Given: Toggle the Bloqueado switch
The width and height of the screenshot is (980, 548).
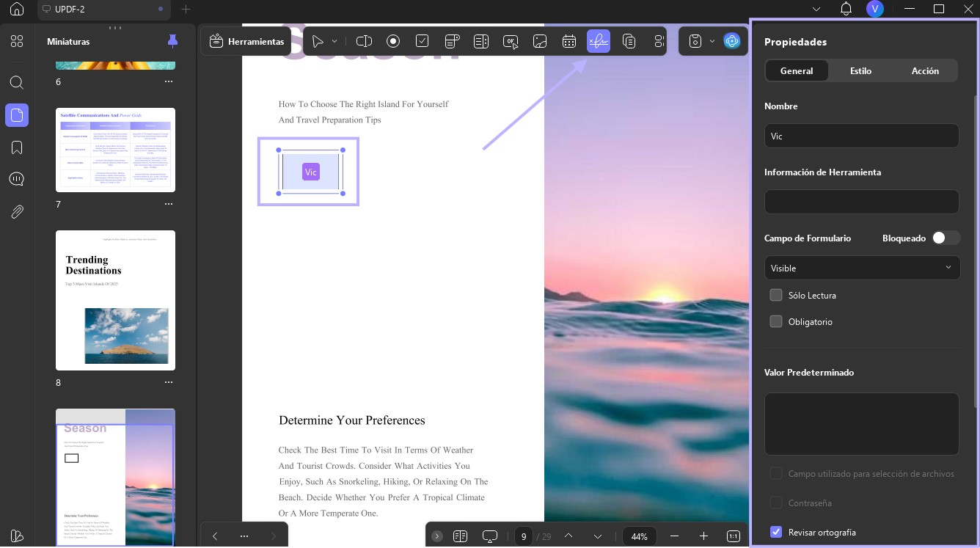Looking at the screenshot, I should (x=946, y=238).
